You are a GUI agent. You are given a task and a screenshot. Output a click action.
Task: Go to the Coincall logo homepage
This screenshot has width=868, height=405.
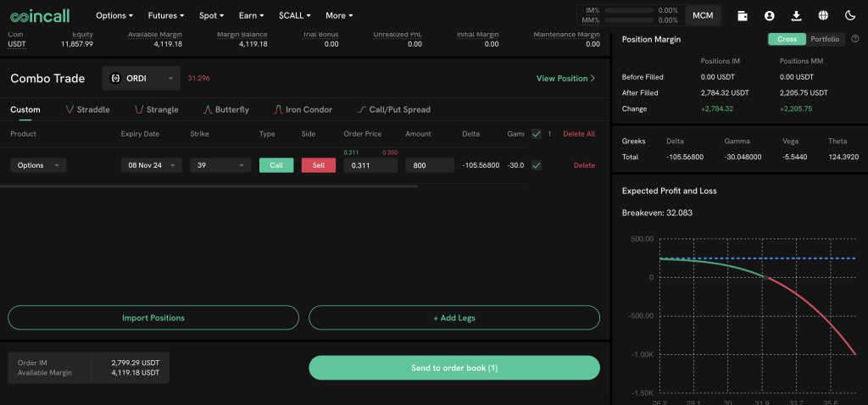tap(41, 15)
